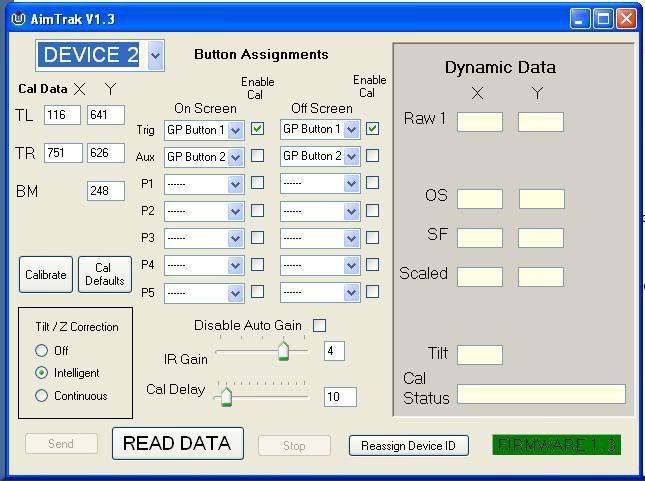Click the READ DATA button
645x481 pixels.
click(178, 444)
